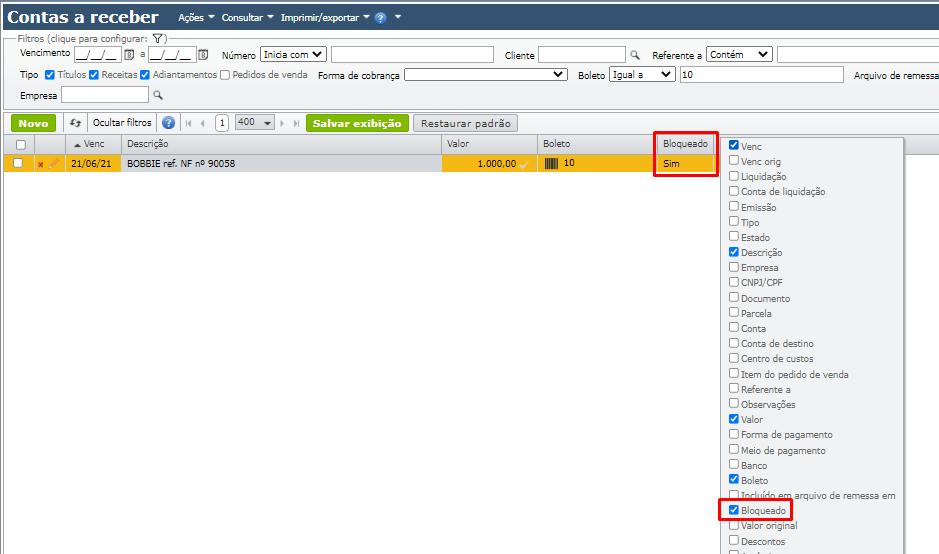The height and width of the screenshot is (554, 939).
Task: Click the Empresa search magnifier icon
Action: [158, 95]
